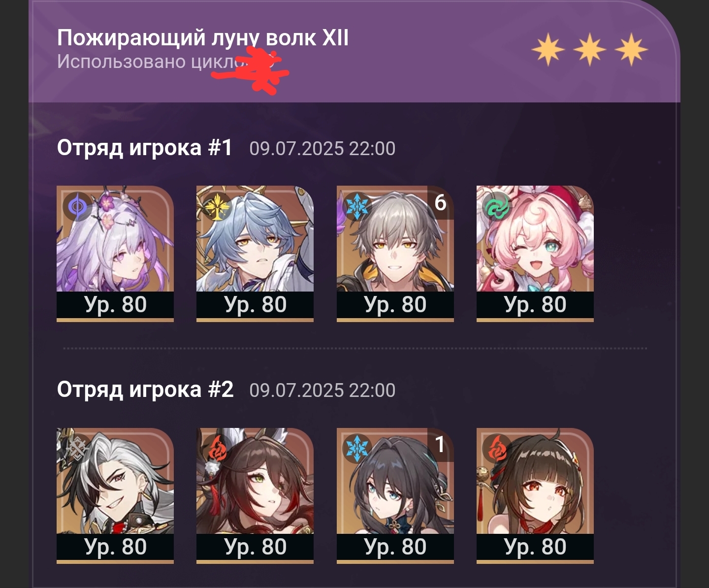
Task: Click the Imaginary element icon on blue-haired character
Action: click(x=217, y=206)
